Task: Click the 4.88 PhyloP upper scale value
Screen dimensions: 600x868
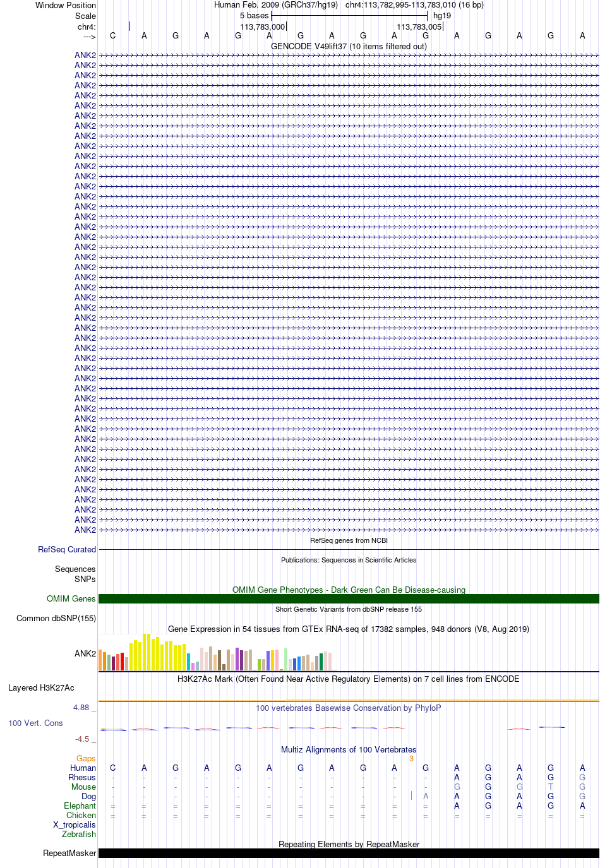Action: [81, 708]
